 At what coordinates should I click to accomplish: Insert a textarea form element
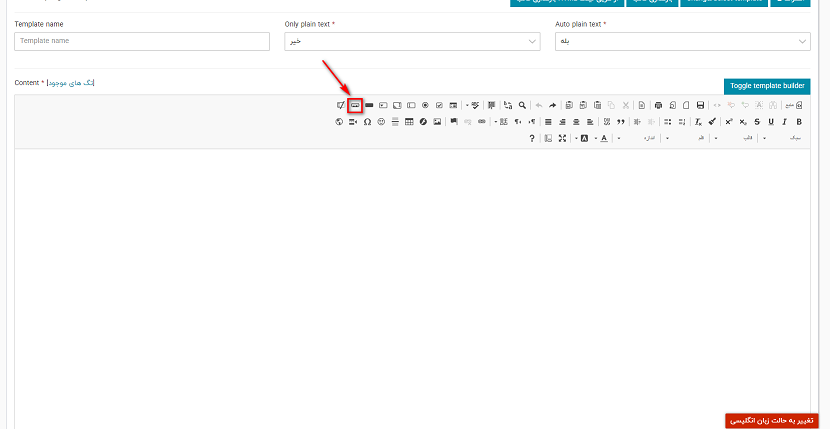point(397,105)
